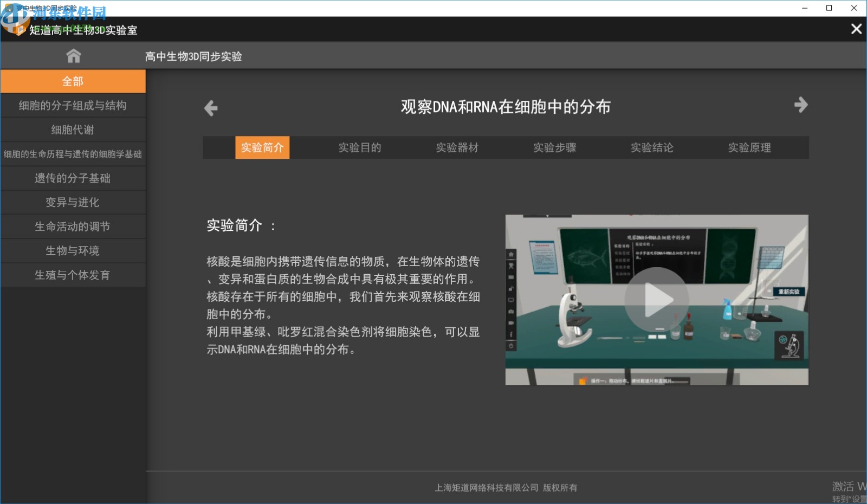Open 细胞的分子组成与结构 category
The width and height of the screenshot is (867, 504).
[73, 106]
